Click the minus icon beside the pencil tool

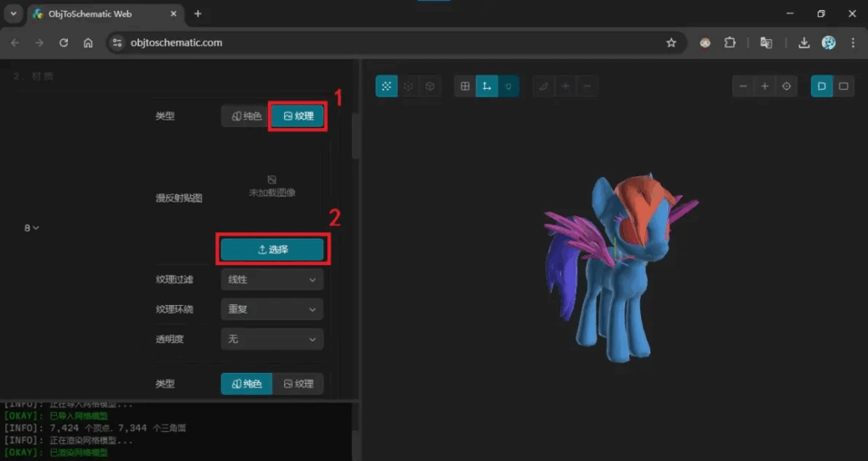click(x=587, y=86)
